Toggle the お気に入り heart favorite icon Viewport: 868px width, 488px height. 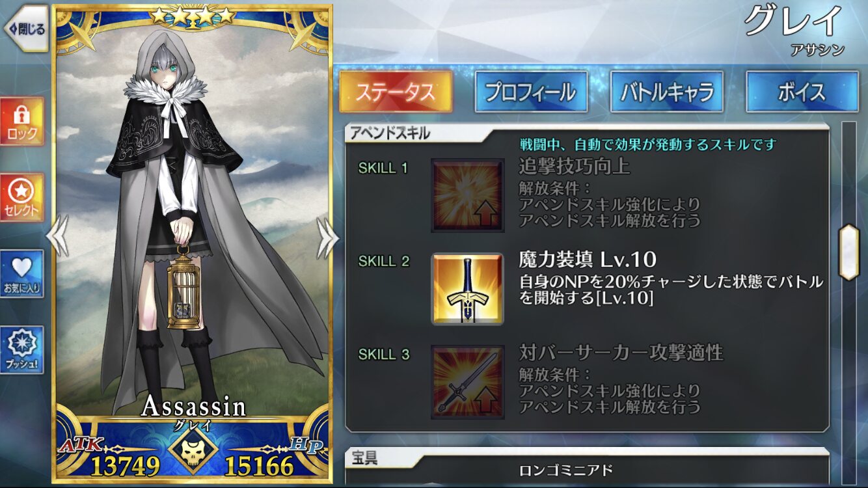coord(22,274)
